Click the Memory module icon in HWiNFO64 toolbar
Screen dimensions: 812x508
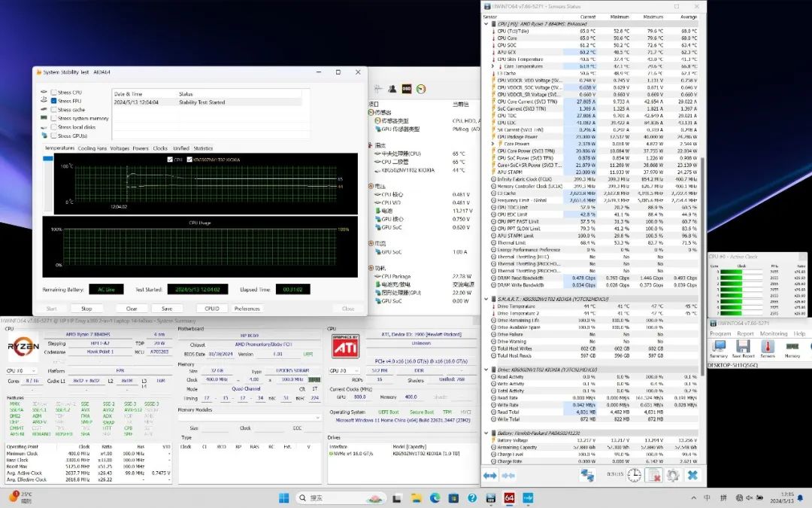pyautogui.click(x=792, y=347)
